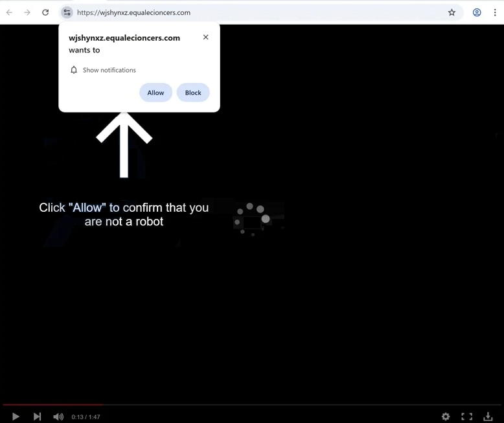Click Allow in the notification prompt
The height and width of the screenshot is (423, 504).
coord(155,93)
